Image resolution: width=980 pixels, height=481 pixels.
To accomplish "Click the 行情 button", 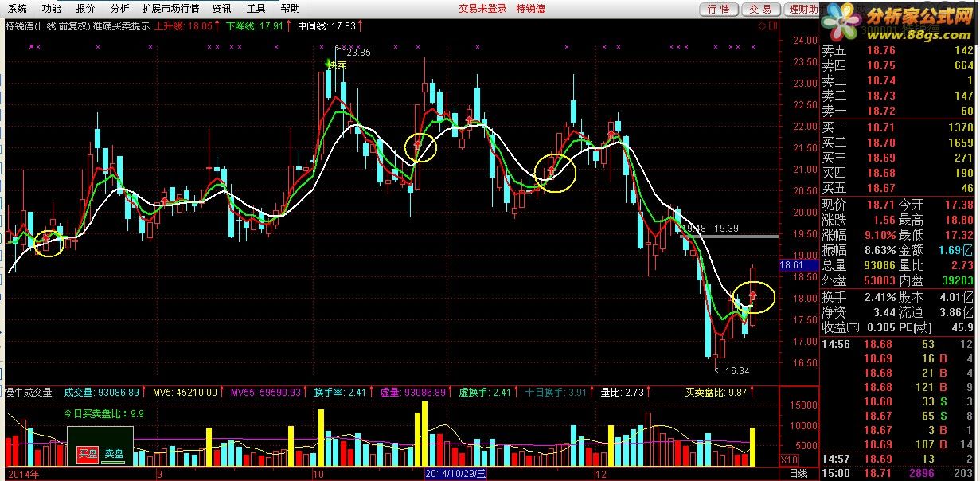I will (x=718, y=10).
